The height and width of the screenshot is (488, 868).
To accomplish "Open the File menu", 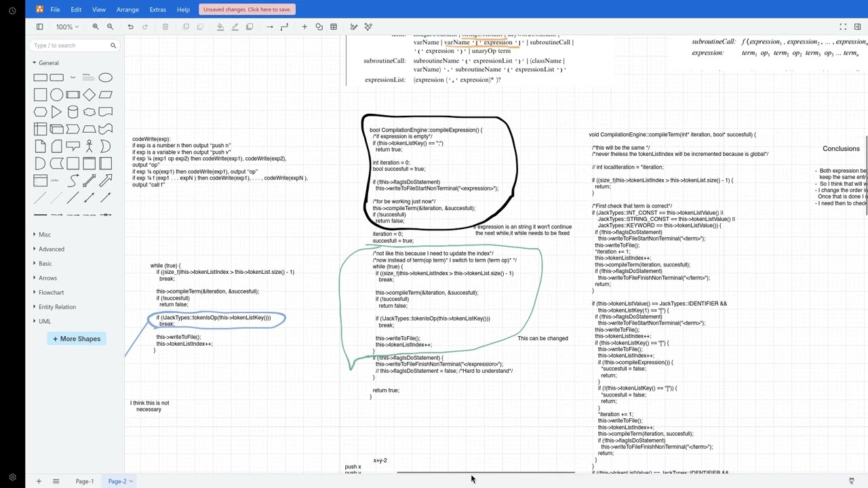I will pyautogui.click(x=55, y=9).
